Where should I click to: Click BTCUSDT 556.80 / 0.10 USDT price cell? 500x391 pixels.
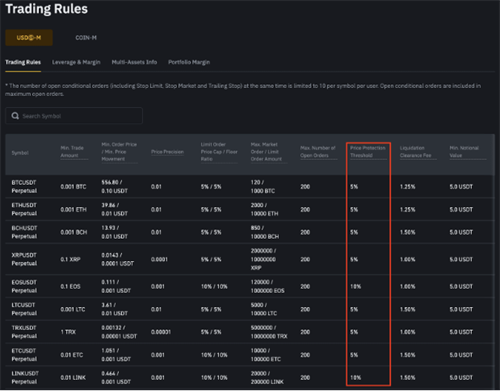pyautogui.click(x=115, y=187)
